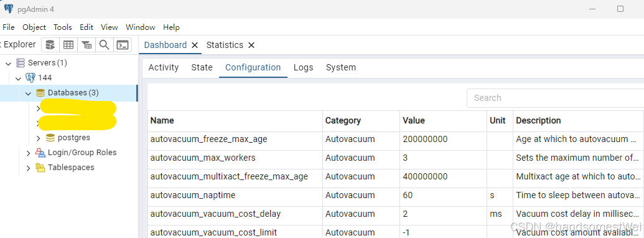
Task: Click the pgAdmin elephant logo icon
Action: 8,9
